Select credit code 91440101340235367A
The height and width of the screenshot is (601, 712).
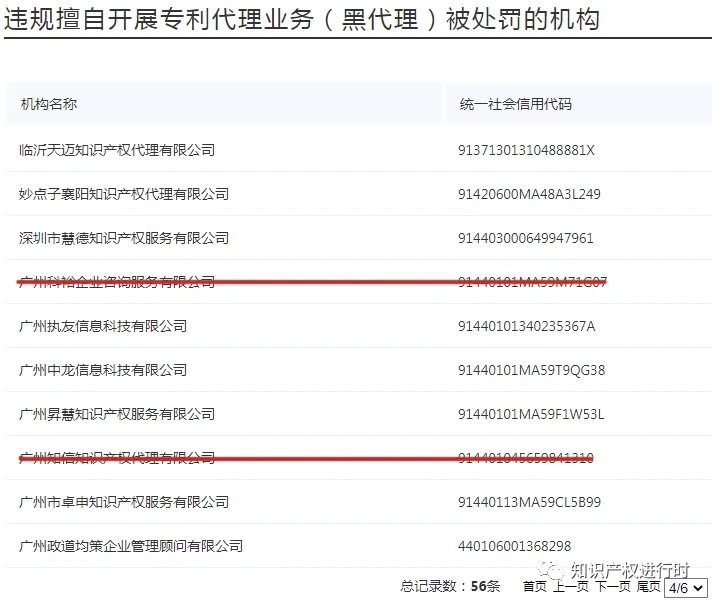click(527, 326)
